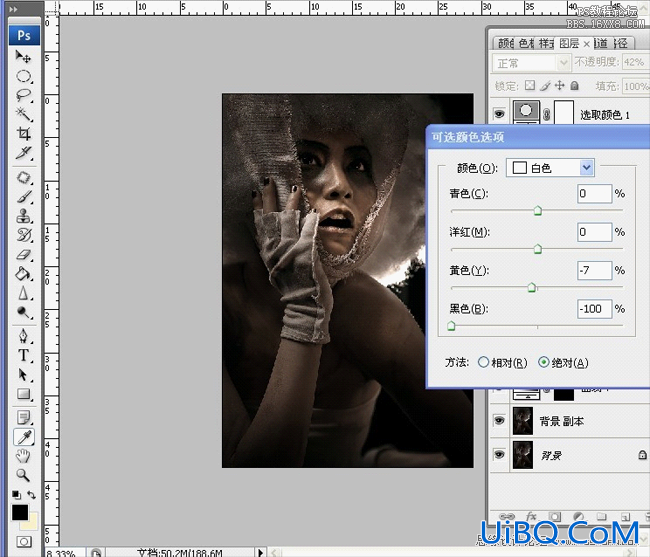Image resolution: width=650 pixels, height=557 pixels.
Task: Switch to the 样式 tab
Action: [x=546, y=44]
